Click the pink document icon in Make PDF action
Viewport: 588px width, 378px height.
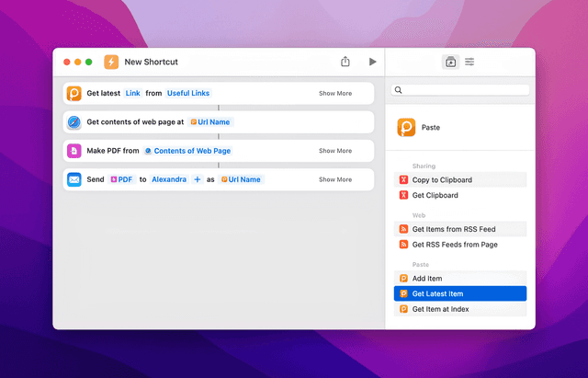pos(74,151)
